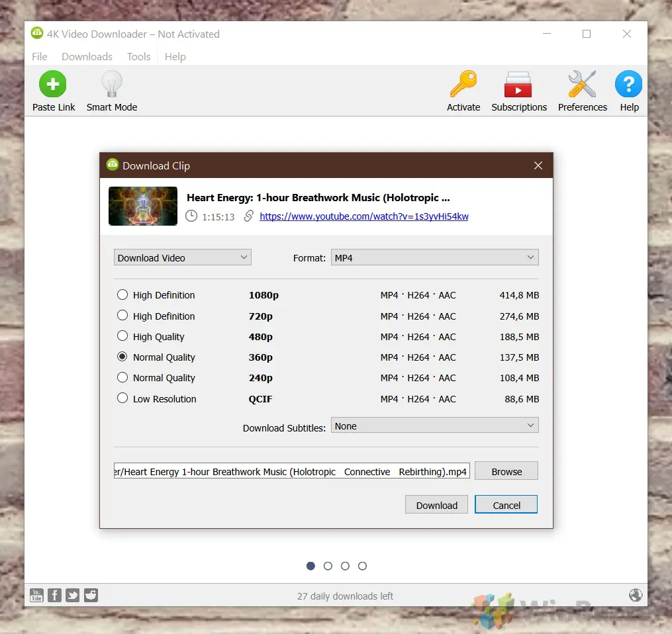Click the Facebook icon in status bar
Viewport: 672px width, 634px height.
pyautogui.click(x=55, y=595)
